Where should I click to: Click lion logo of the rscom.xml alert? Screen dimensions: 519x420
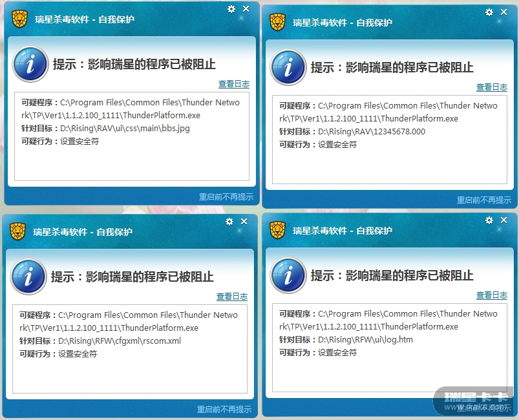[x=17, y=232]
